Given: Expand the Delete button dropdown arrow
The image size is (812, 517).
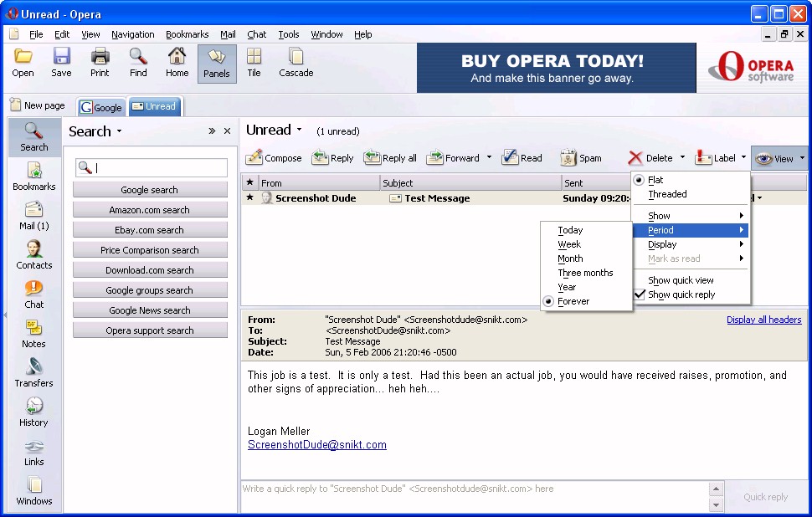Looking at the screenshot, I should (682, 157).
